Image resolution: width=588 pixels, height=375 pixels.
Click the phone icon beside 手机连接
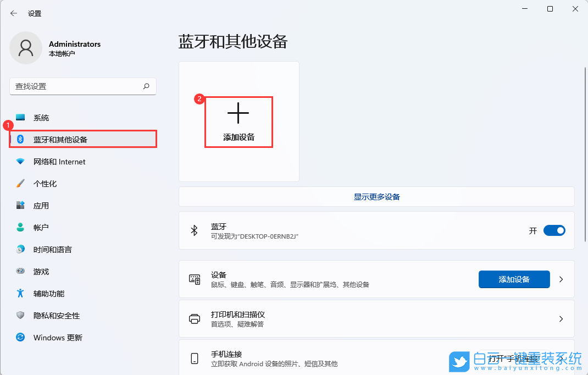coord(195,358)
